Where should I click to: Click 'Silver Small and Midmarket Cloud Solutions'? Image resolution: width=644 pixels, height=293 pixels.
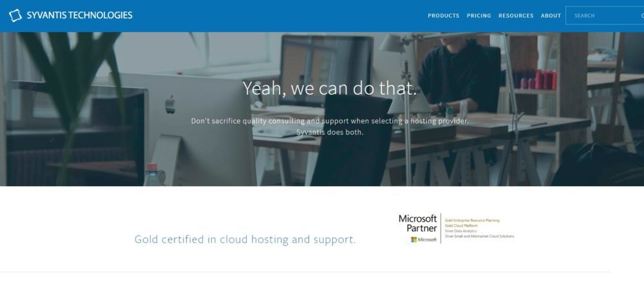(x=479, y=236)
